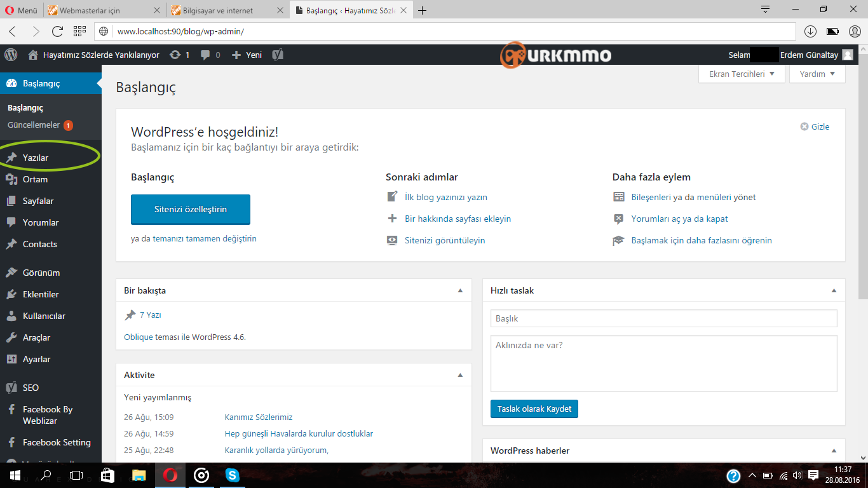Click the Opera browser reload icon
868x488 pixels.
click(x=57, y=31)
